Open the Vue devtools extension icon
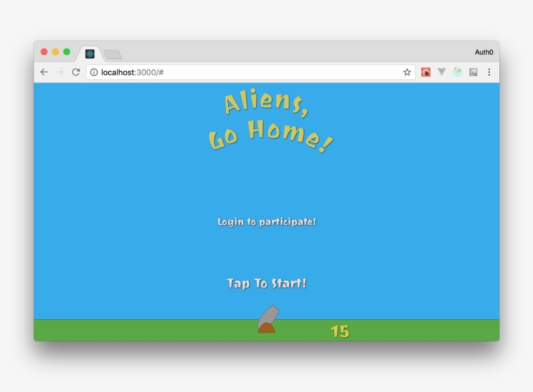Viewport: 533px width, 392px height. coord(441,72)
